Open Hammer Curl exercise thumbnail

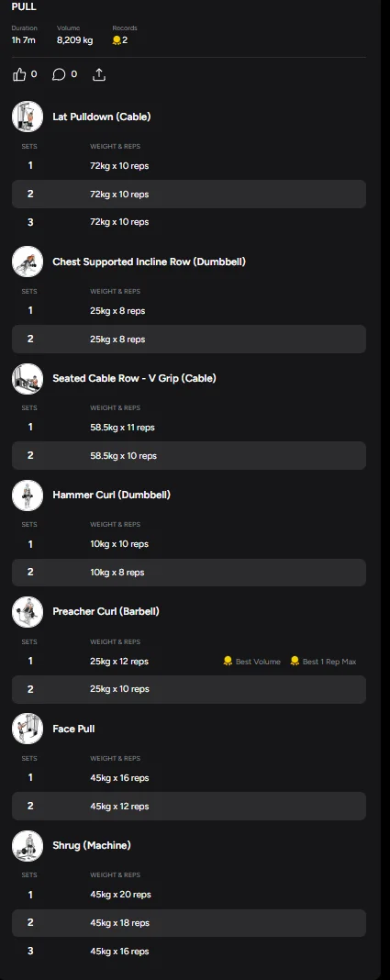pos(28,495)
